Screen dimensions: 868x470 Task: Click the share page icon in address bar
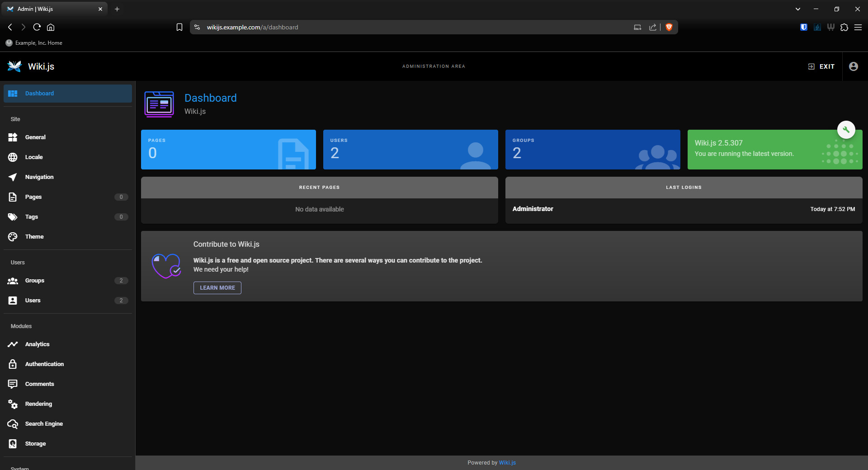tap(652, 27)
